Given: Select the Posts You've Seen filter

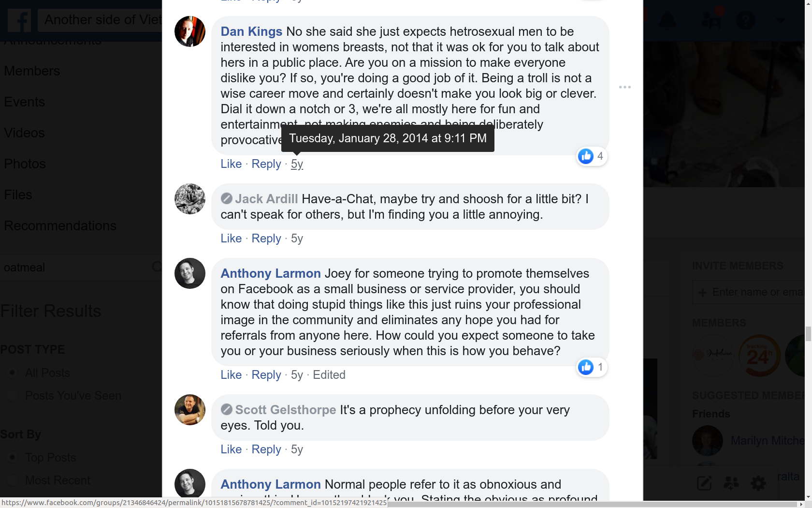Looking at the screenshot, I should point(12,395).
